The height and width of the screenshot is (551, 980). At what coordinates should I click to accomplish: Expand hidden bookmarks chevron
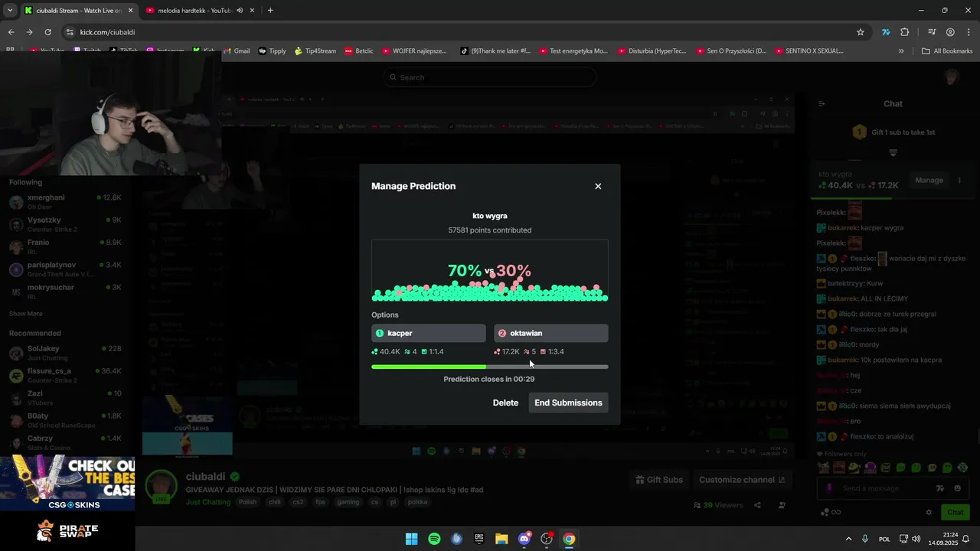click(901, 51)
